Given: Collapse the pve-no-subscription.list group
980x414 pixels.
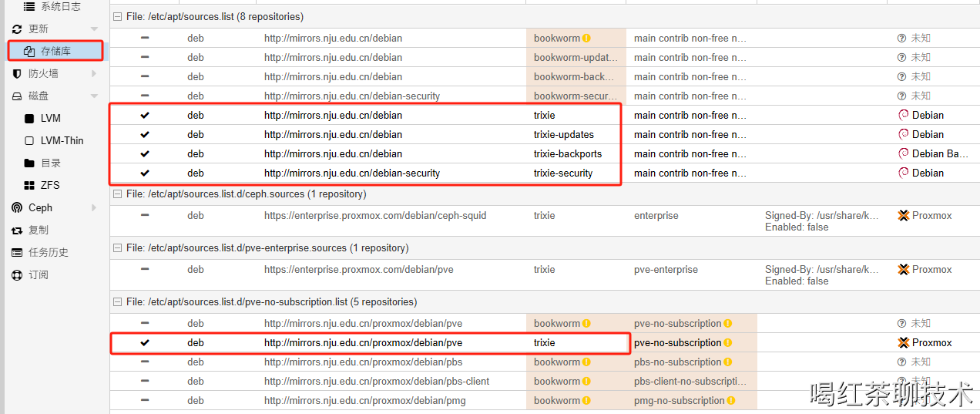Looking at the screenshot, I should 118,302.
